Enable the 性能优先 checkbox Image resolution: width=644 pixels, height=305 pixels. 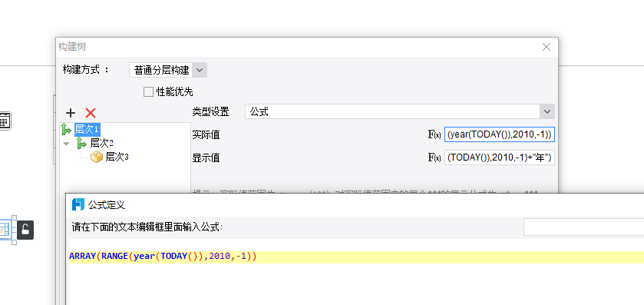(148, 91)
